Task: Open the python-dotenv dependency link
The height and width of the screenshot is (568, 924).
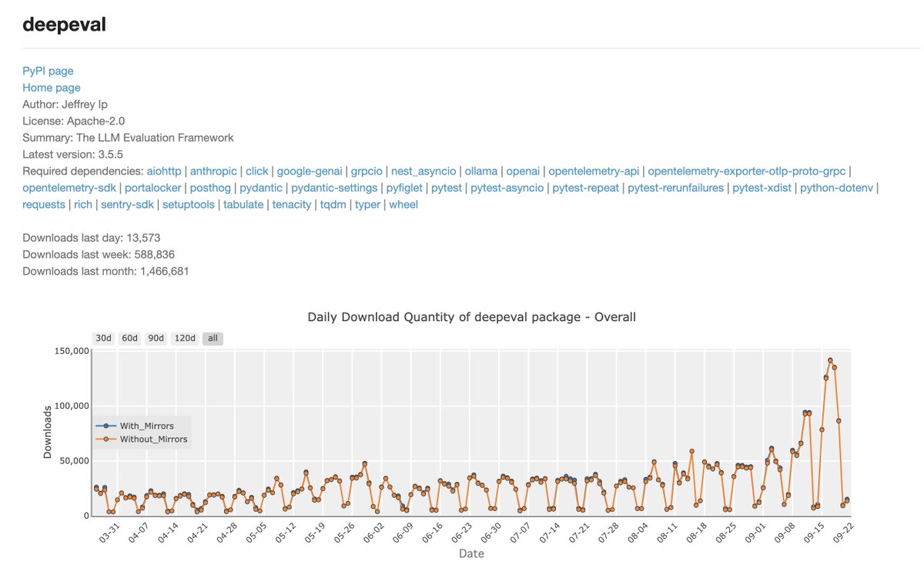Action: click(x=836, y=188)
